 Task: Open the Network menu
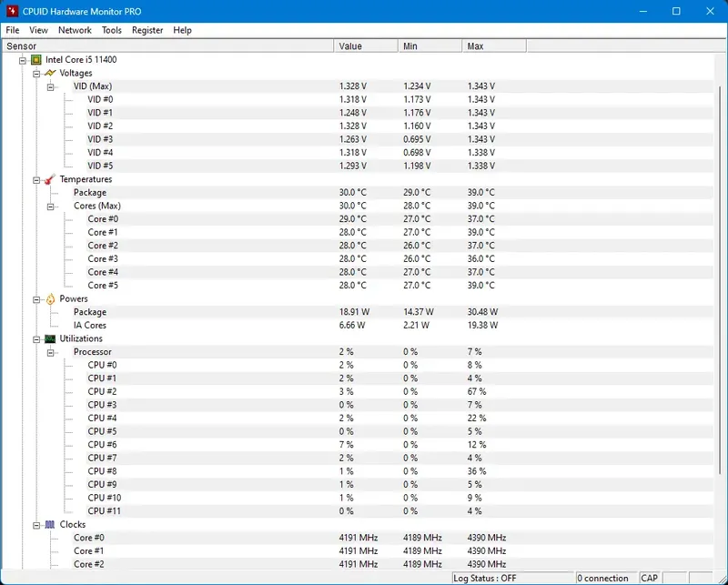(x=75, y=30)
